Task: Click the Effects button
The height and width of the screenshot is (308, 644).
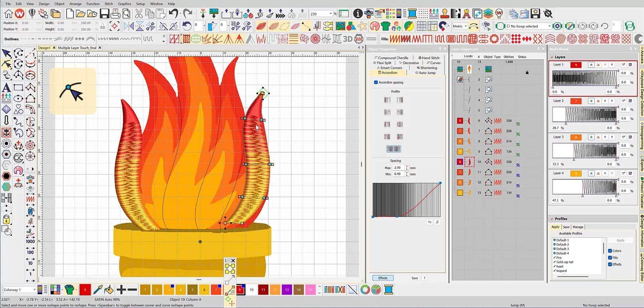Action: 383,278
